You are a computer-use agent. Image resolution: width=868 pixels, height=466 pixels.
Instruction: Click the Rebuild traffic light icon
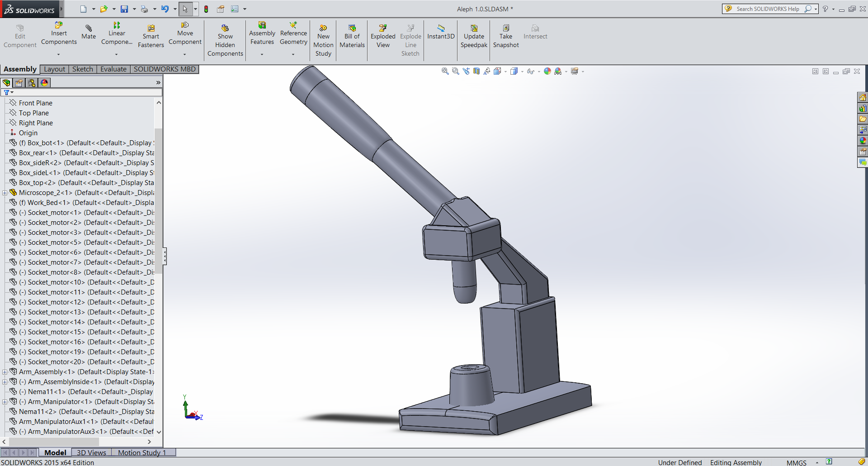pos(206,9)
